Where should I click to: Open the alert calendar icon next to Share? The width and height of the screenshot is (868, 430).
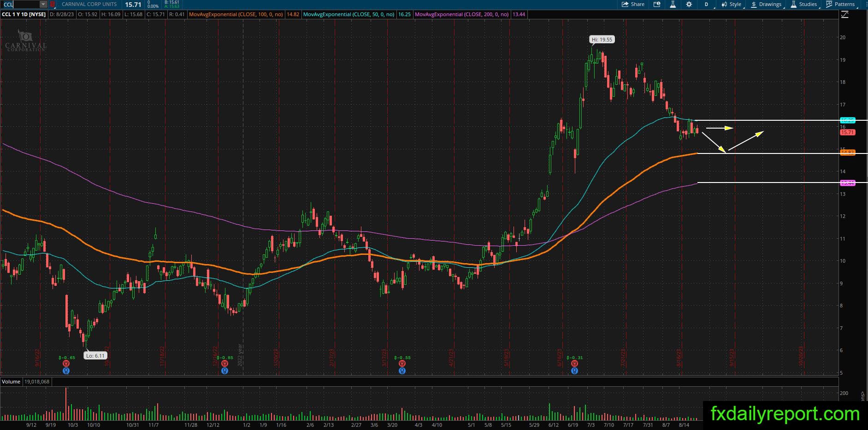click(657, 5)
